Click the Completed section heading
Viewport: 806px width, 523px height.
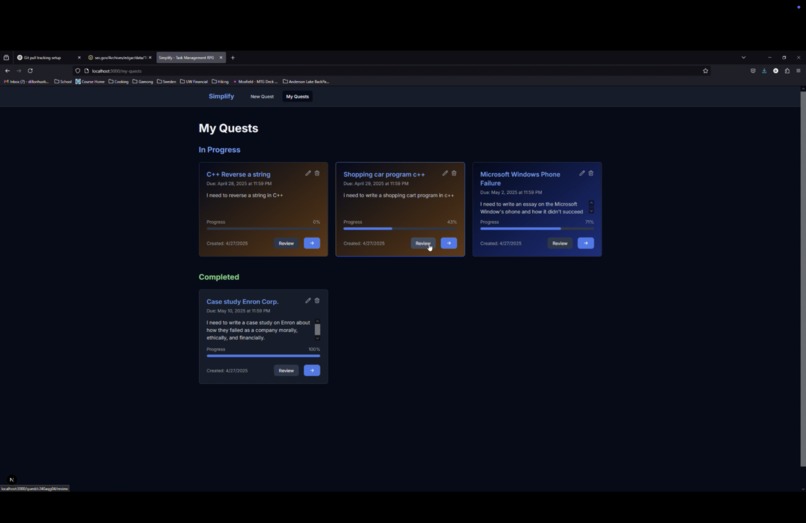coord(219,277)
